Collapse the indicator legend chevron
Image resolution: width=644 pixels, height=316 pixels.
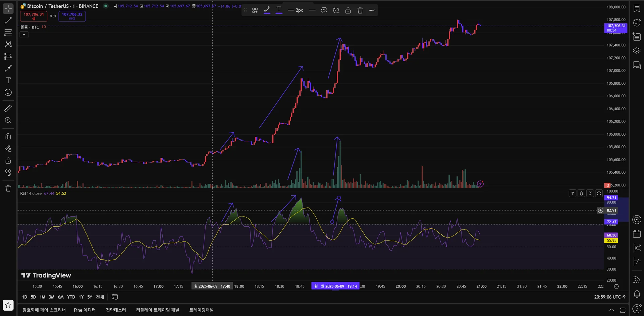(x=24, y=35)
